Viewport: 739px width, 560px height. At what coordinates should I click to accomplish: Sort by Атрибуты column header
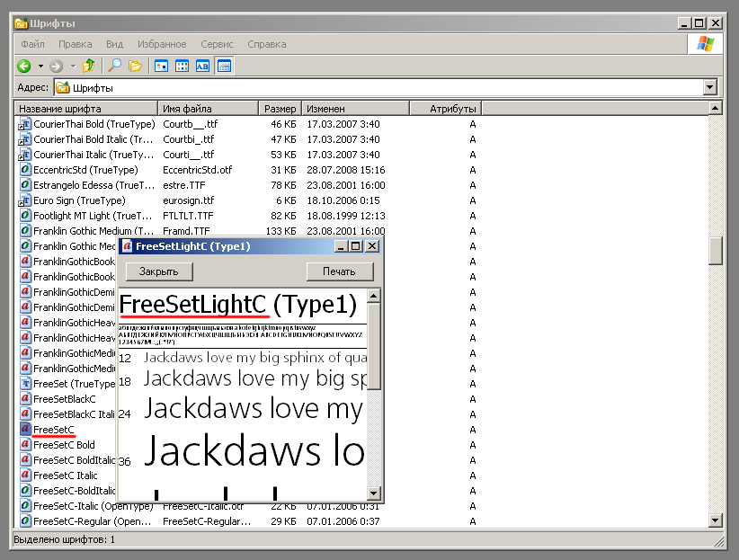(446, 109)
